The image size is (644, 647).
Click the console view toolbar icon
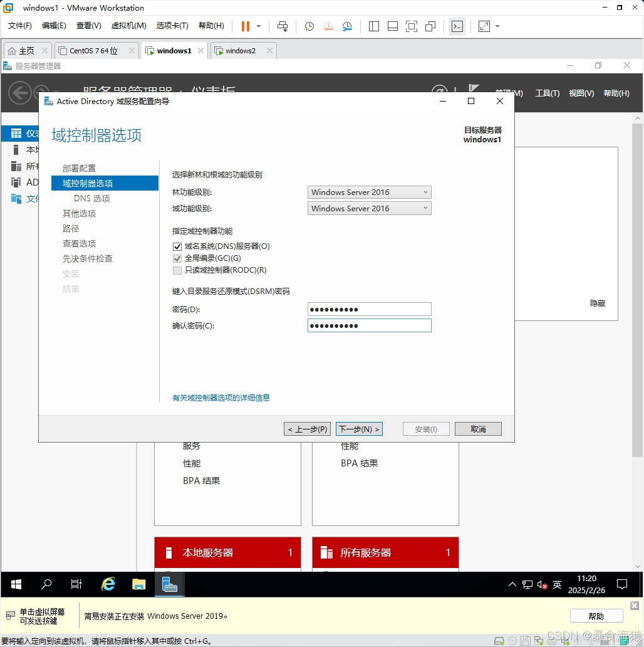(x=457, y=26)
